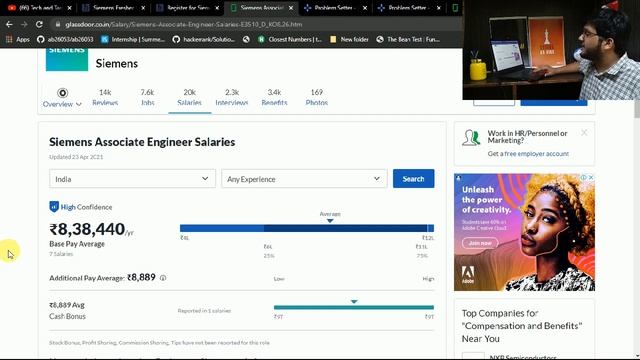Click the High Confidence shield badge
Screen dimensions: 640x360
pos(54,207)
